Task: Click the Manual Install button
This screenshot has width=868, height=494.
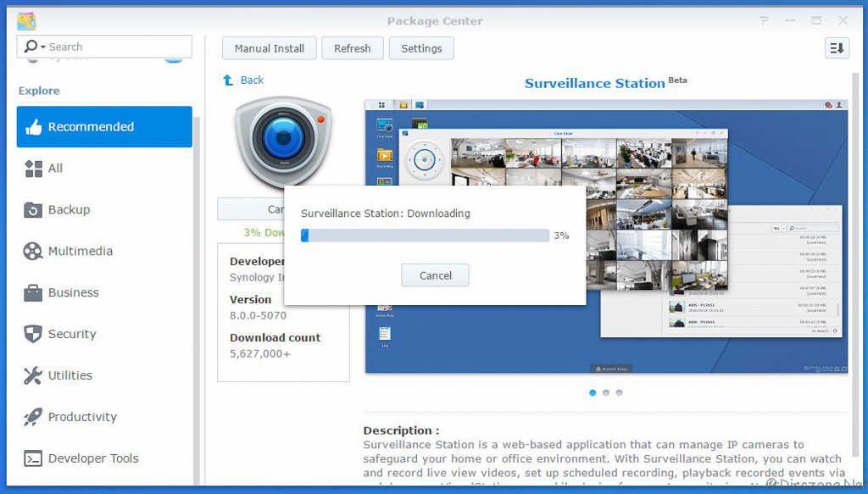Action: coord(269,48)
